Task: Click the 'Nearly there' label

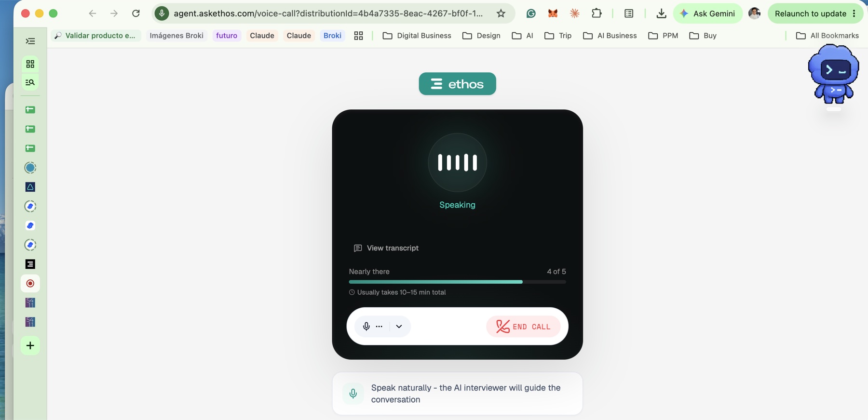Action: pyautogui.click(x=369, y=272)
